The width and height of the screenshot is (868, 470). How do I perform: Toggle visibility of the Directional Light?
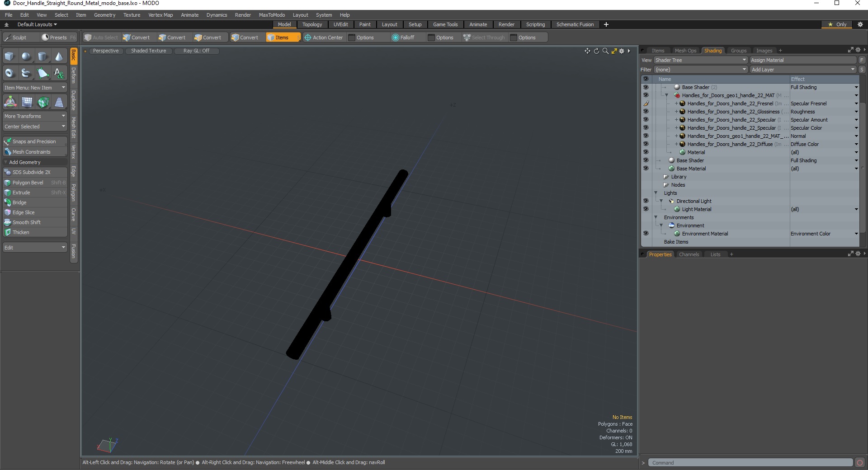pos(646,201)
